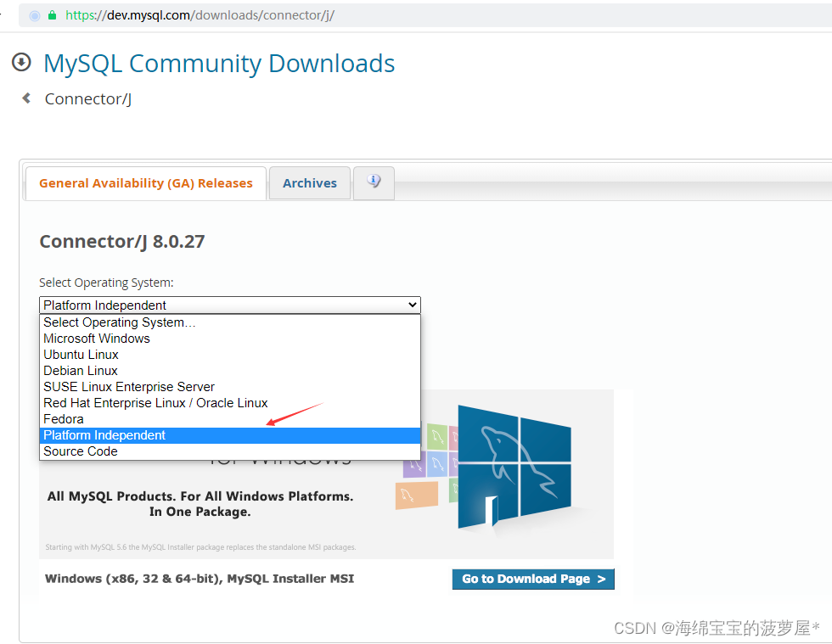The height and width of the screenshot is (644, 832).
Task: Open the MySQL Community Downloads heading link
Action: pyautogui.click(x=219, y=63)
